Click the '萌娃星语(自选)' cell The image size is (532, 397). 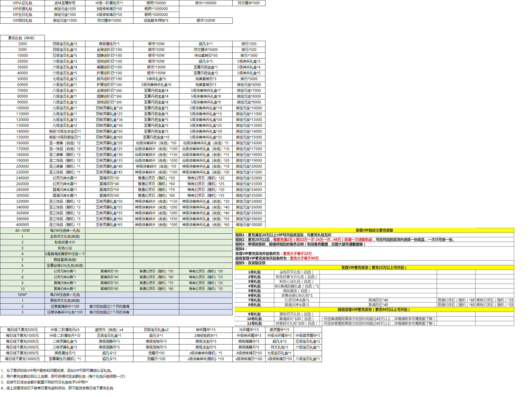[65, 260]
